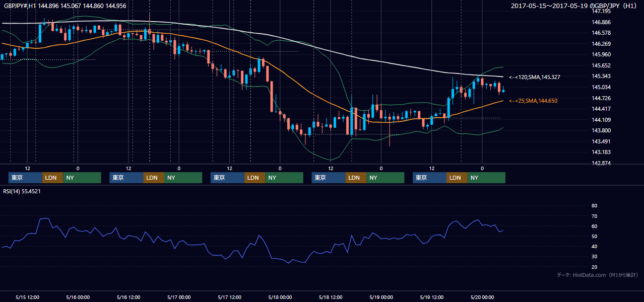Click price axis label 143.183
The height and width of the screenshot is (302, 644).
pyautogui.click(x=601, y=152)
